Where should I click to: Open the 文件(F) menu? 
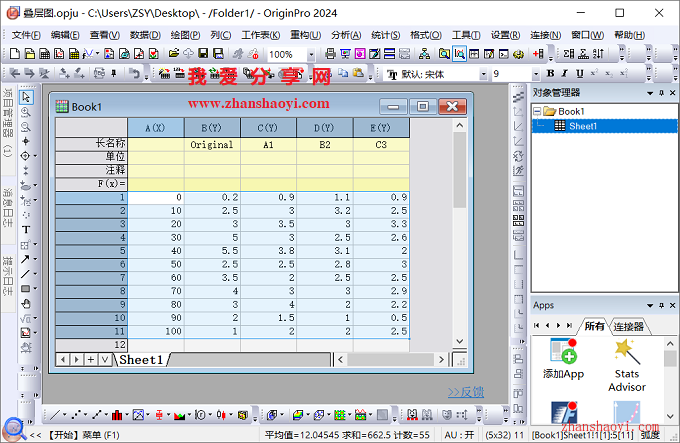(26, 35)
